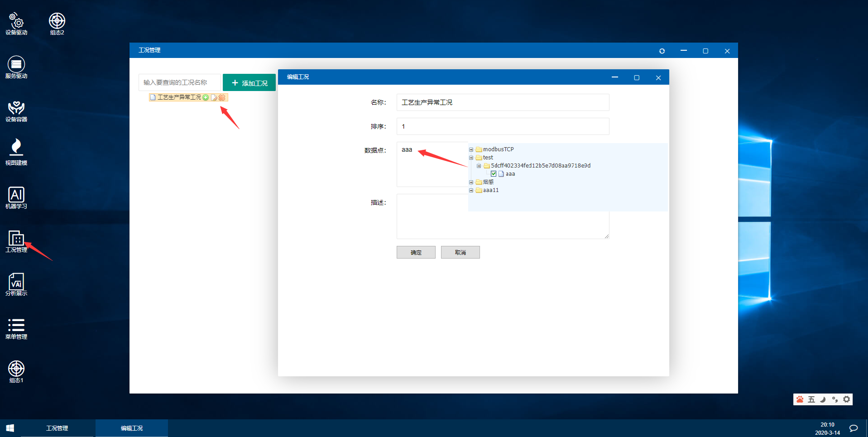Click the punctuation icon in input toolbar
Screen dimensions: 868x437
835,399
